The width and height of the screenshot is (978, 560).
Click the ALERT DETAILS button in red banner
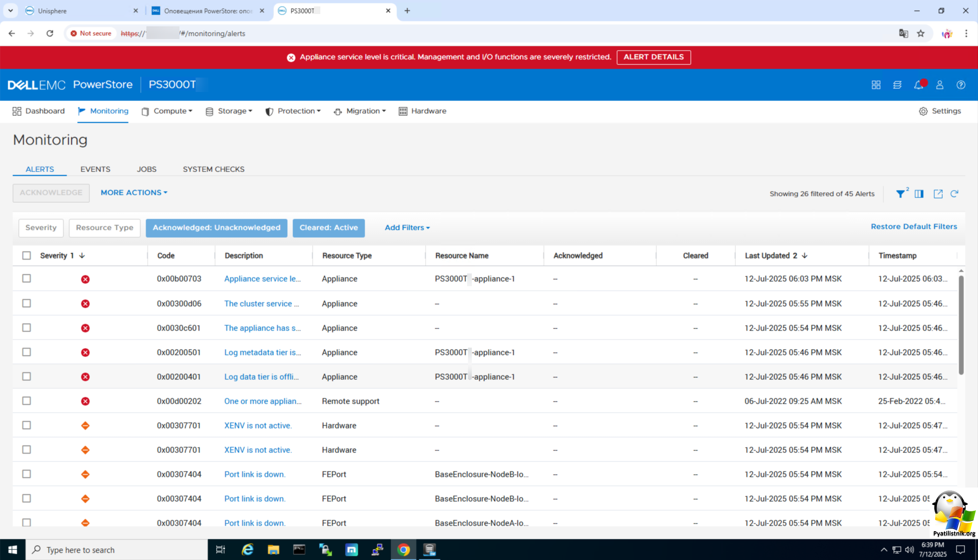tap(653, 57)
